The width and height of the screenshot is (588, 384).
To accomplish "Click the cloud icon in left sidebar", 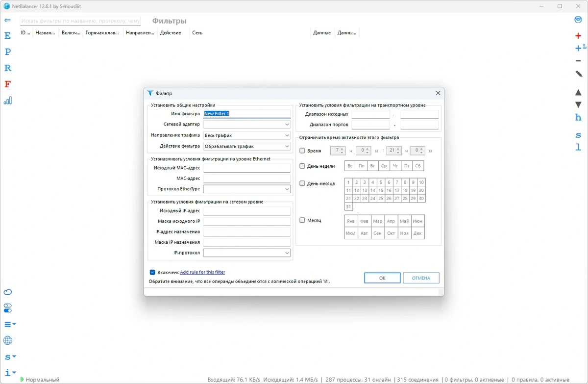I will coord(7,292).
